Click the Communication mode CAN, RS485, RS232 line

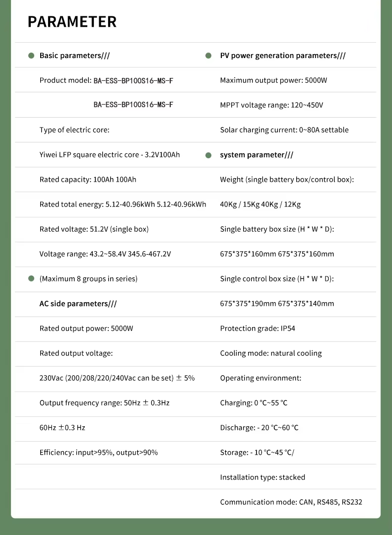coord(291,502)
